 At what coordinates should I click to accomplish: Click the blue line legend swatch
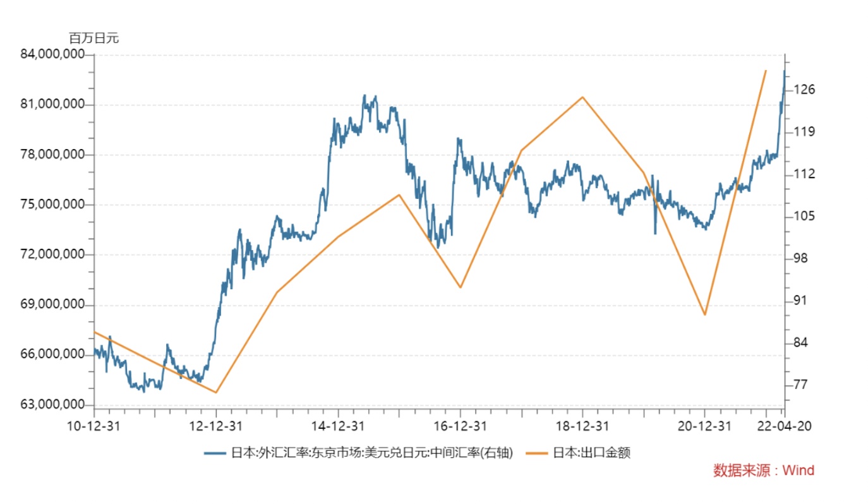click(214, 453)
